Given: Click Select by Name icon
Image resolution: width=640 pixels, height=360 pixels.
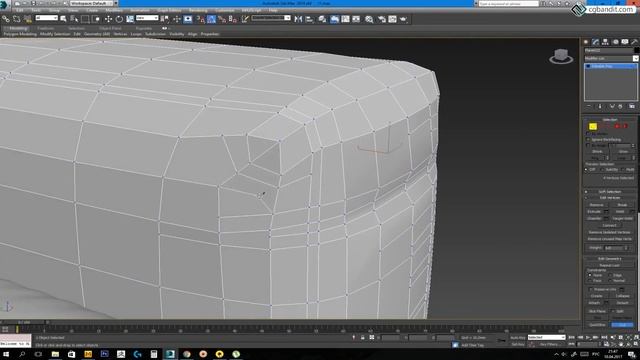Looking at the screenshot, I should (74, 19).
